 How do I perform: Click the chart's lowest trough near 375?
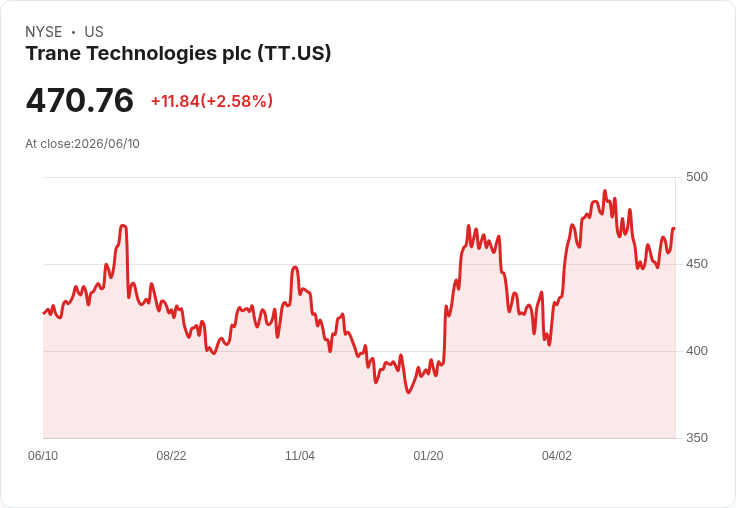coord(408,392)
